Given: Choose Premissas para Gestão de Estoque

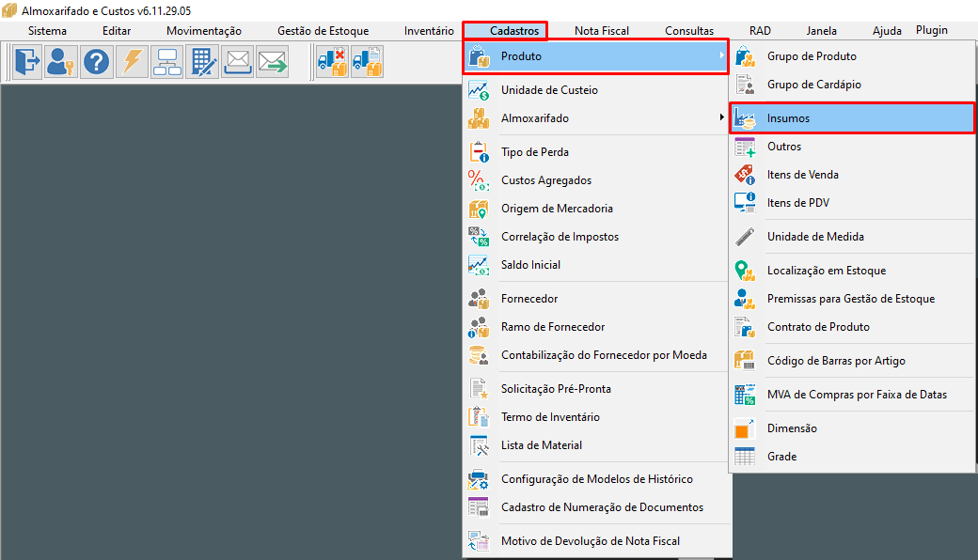Looking at the screenshot, I should tap(852, 299).
